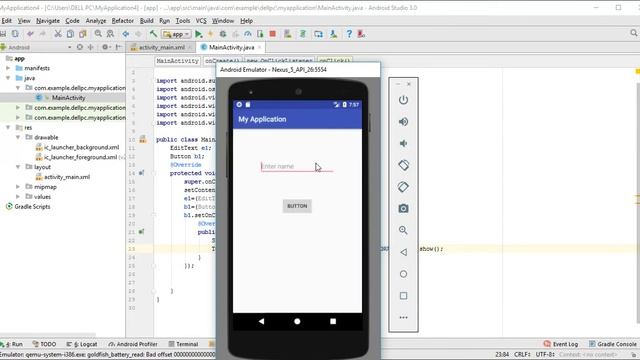Expand the manifests folder
The image size is (640, 360).
coord(8,68)
